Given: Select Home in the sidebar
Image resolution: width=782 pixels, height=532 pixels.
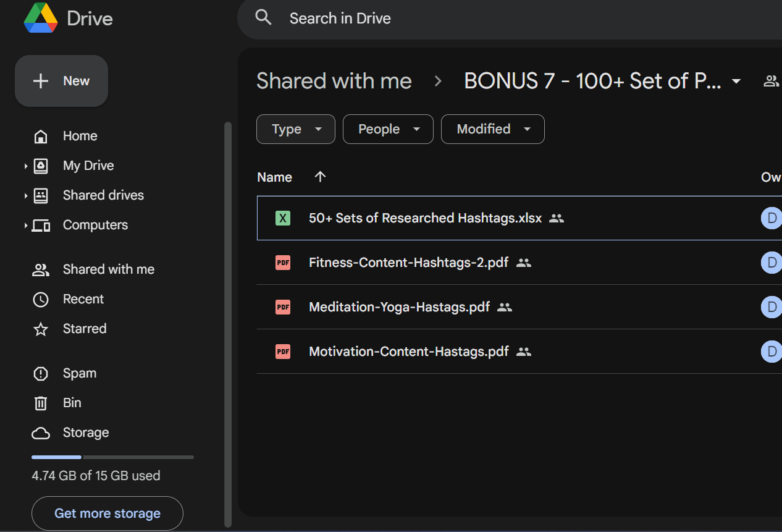Looking at the screenshot, I should coord(80,136).
